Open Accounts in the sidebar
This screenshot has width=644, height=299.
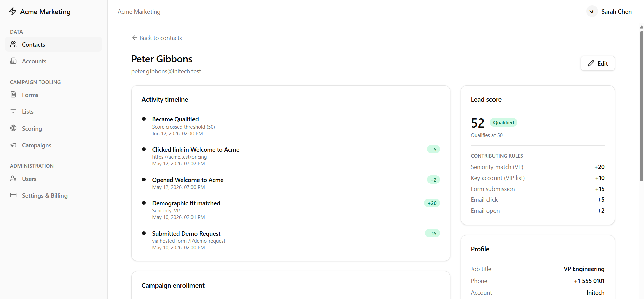(54, 61)
